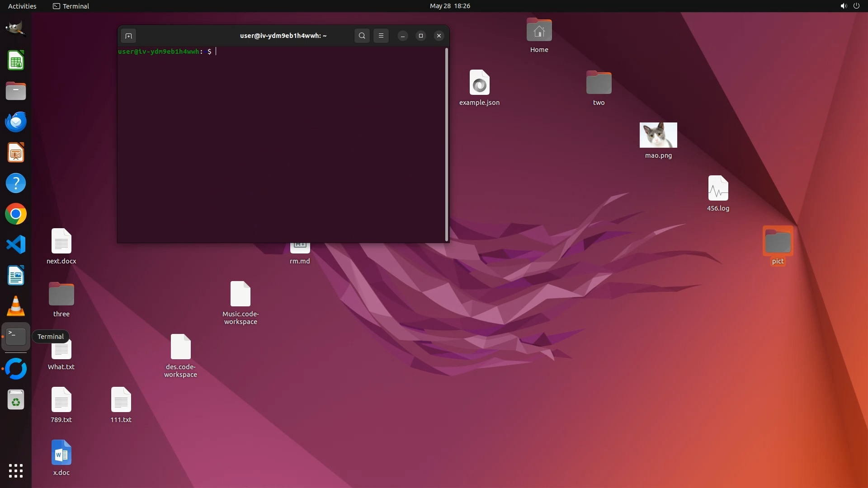Open Thunderbird Mail in the dock

point(15,122)
